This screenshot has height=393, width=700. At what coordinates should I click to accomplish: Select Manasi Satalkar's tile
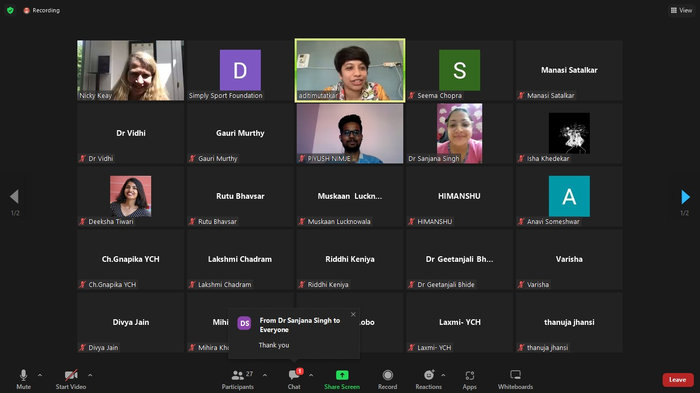[x=569, y=70]
